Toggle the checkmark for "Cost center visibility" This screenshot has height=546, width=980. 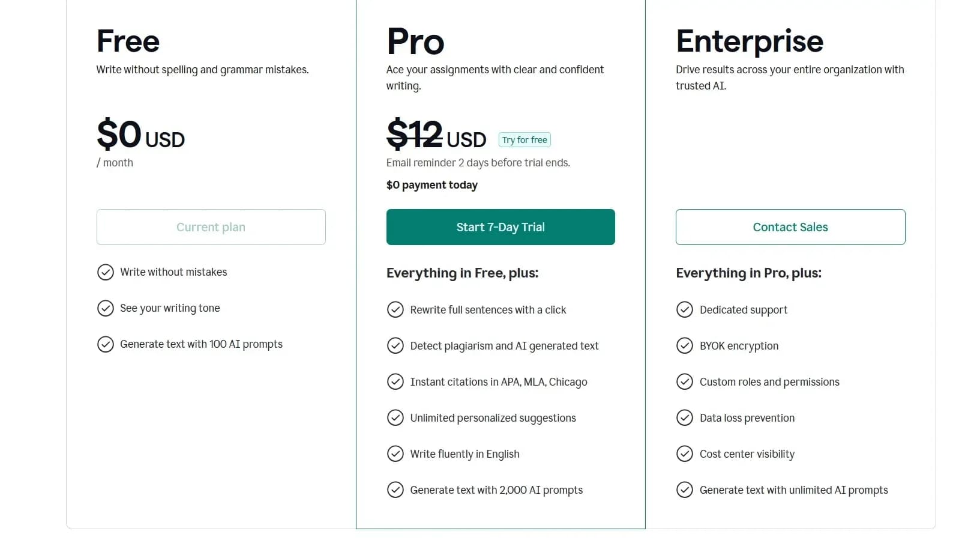click(685, 453)
